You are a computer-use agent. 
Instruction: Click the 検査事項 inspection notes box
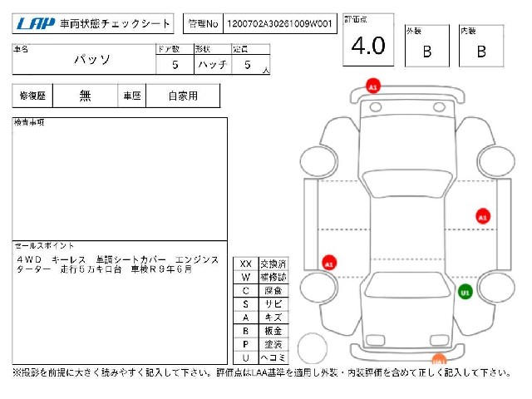pos(120,180)
